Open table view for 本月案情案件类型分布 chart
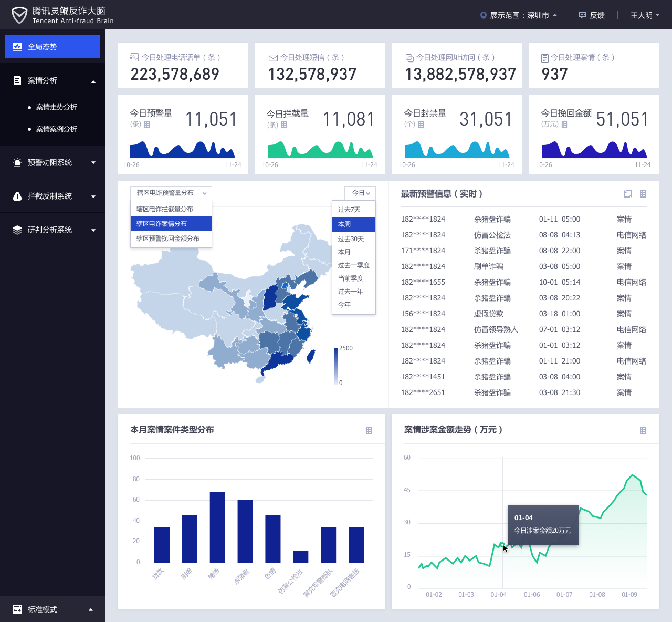The image size is (672, 622). click(x=369, y=431)
